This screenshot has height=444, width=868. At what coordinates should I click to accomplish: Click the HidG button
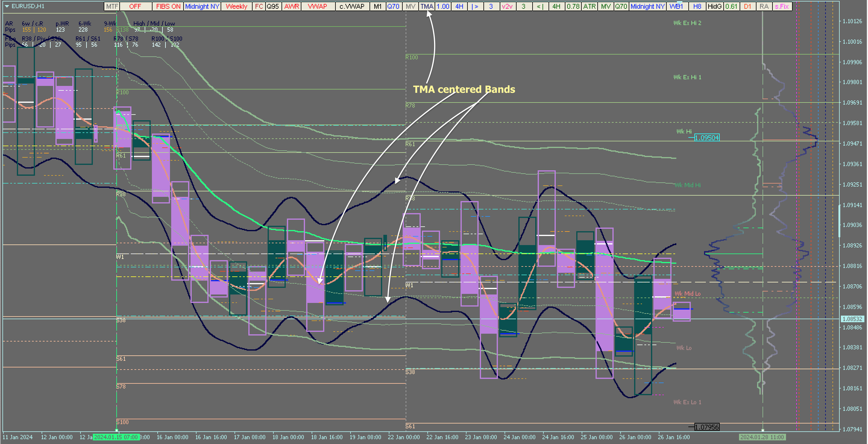(714, 6)
